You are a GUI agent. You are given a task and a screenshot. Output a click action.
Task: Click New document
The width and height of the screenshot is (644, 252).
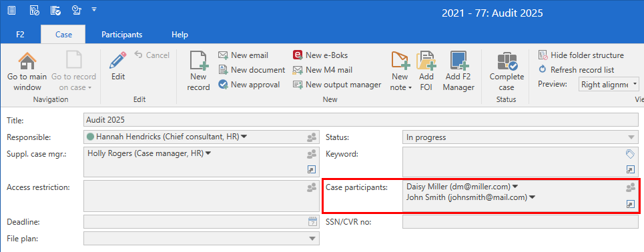coord(252,70)
